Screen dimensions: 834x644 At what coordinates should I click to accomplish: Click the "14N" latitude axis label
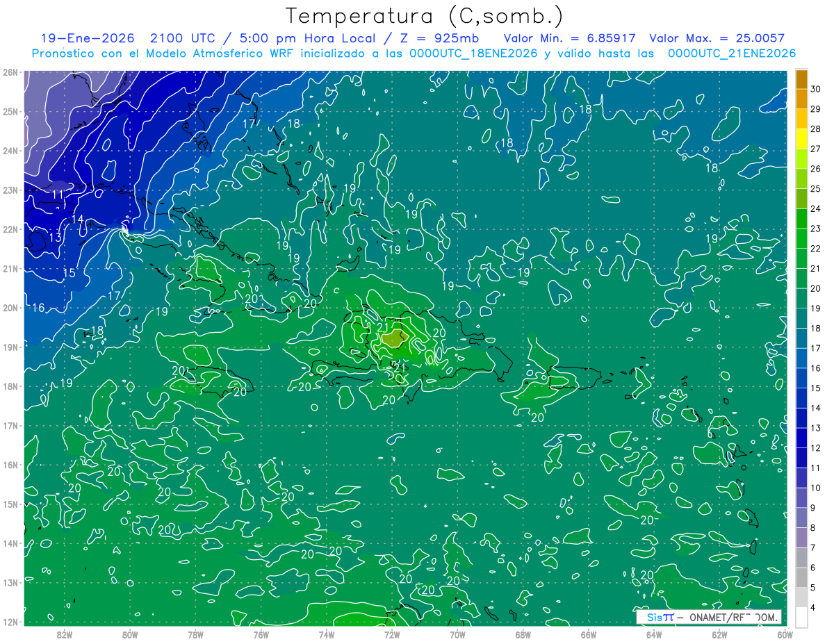click(x=10, y=543)
